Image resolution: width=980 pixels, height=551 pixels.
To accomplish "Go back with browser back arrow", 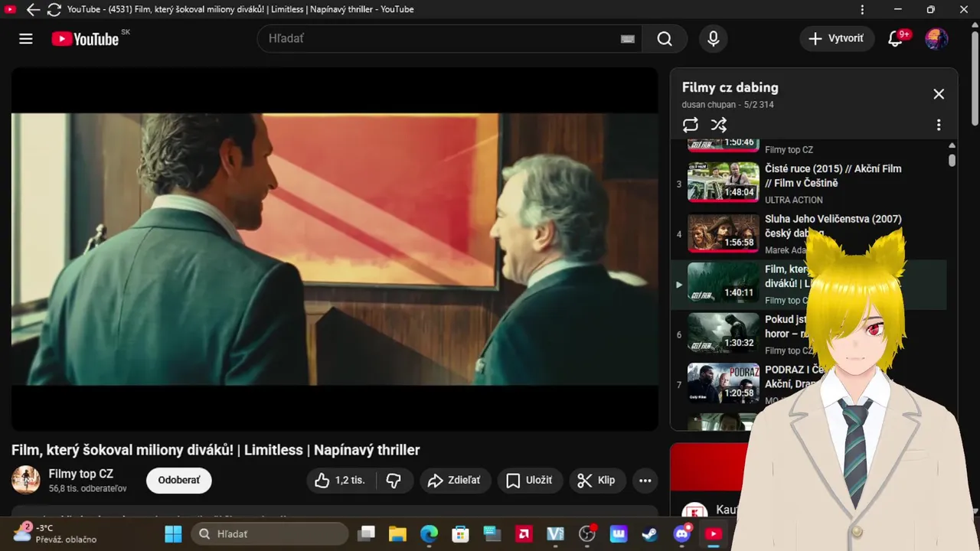I will (33, 10).
